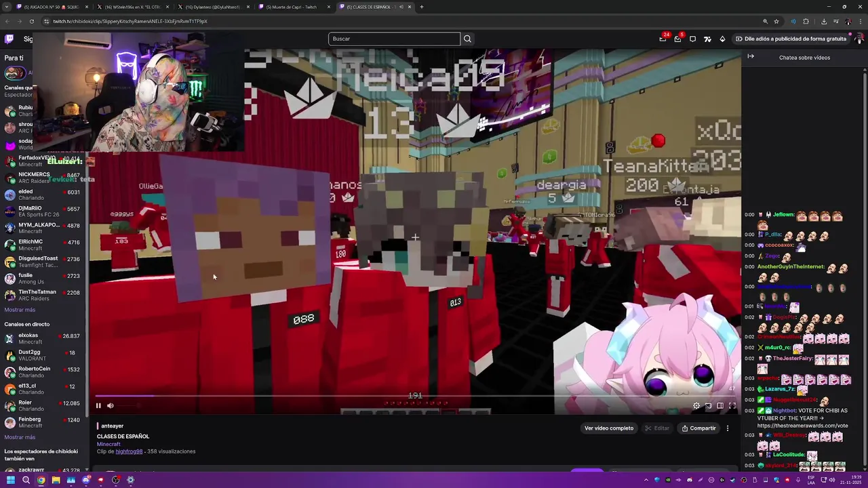Image resolution: width=868 pixels, height=488 pixels.
Task: Bookmark this page with star icon
Action: click(776, 21)
